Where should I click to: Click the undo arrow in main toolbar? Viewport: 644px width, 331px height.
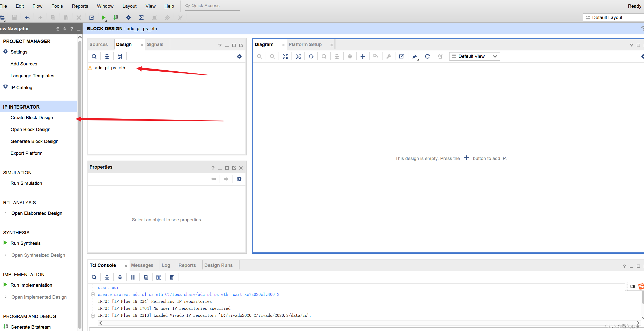(27, 18)
